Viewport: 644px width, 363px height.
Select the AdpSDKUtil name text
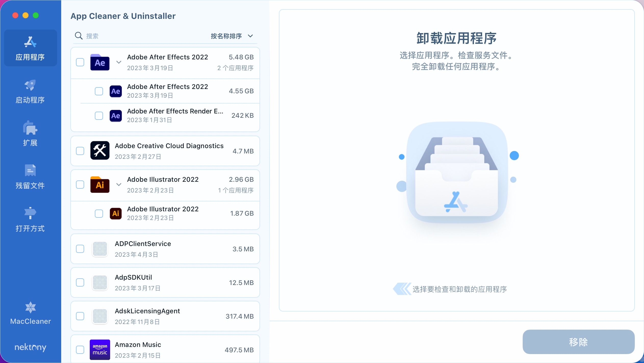133,277
